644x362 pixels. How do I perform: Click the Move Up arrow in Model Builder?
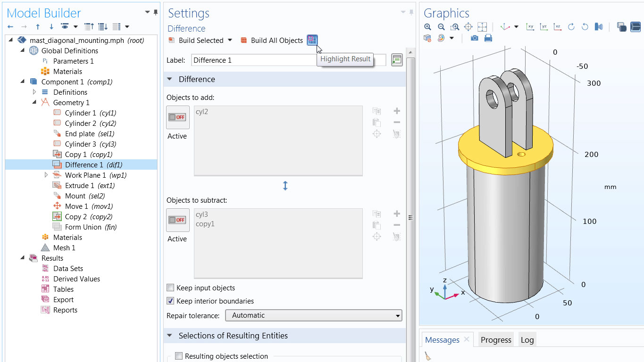tap(38, 27)
